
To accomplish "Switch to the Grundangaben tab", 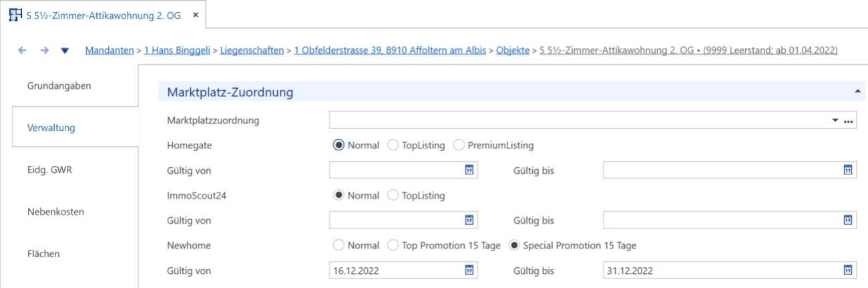I will pyautogui.click(x=59, y=86).
